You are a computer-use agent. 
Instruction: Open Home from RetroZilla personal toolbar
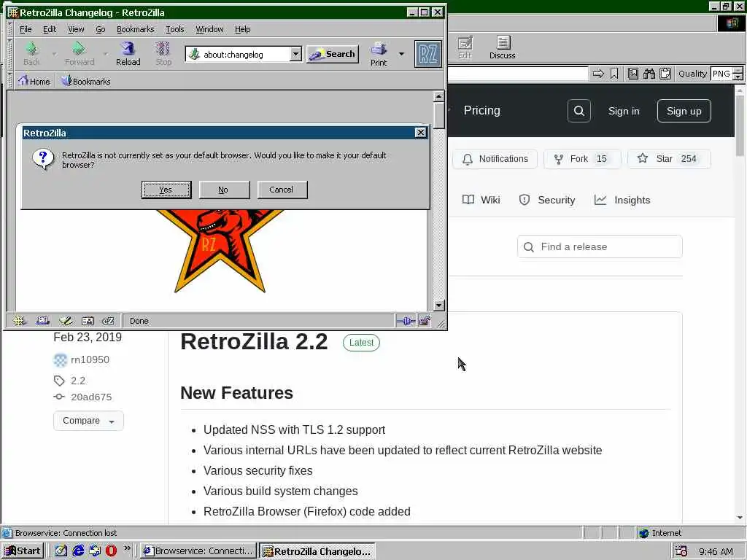tap(34, 81)
